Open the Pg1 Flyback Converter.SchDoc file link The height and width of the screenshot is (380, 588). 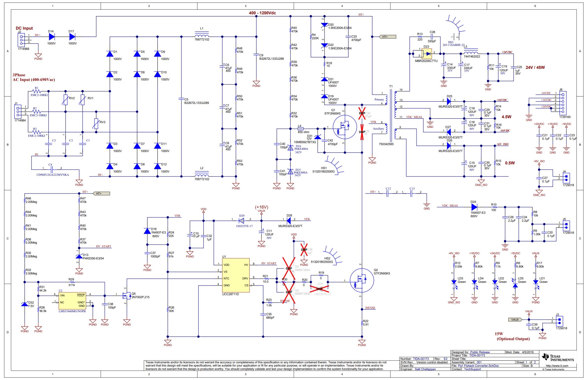478,366
